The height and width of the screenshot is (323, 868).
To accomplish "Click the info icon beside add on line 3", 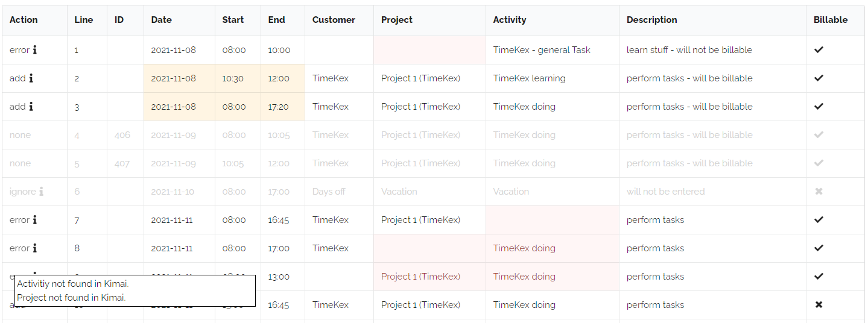I will (31, 107).
